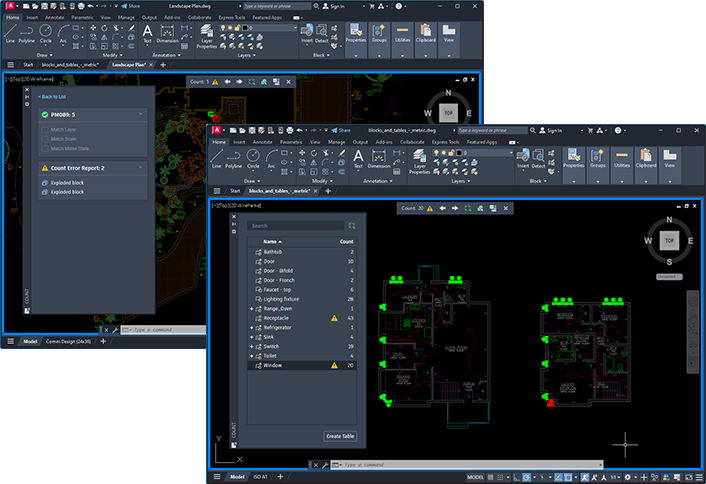Screen dimensions: 706x484
Task: Toggle polar tracking in front window status bar
Action: click(x=527, y=477)
